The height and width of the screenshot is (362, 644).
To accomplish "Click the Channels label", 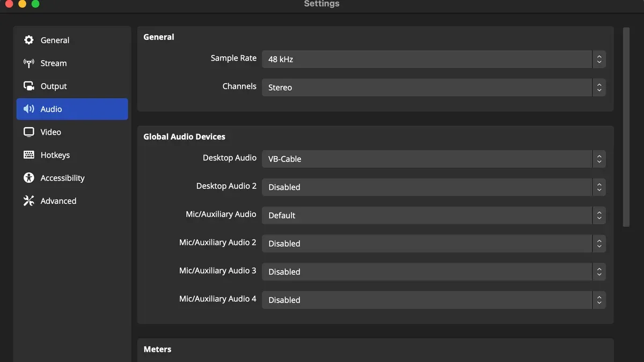I will click(239, 86).
